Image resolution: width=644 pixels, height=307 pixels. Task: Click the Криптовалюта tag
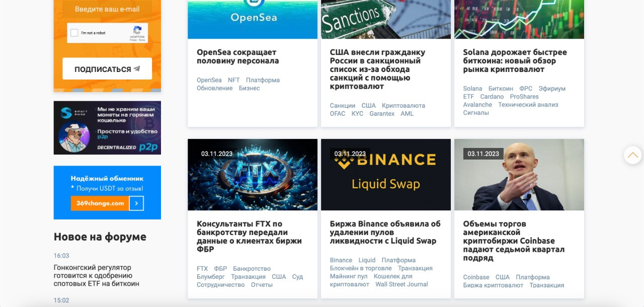click(404, 106)
